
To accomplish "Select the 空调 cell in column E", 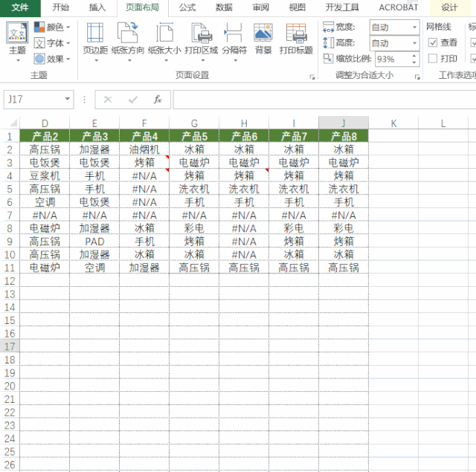I will [94, 268].
